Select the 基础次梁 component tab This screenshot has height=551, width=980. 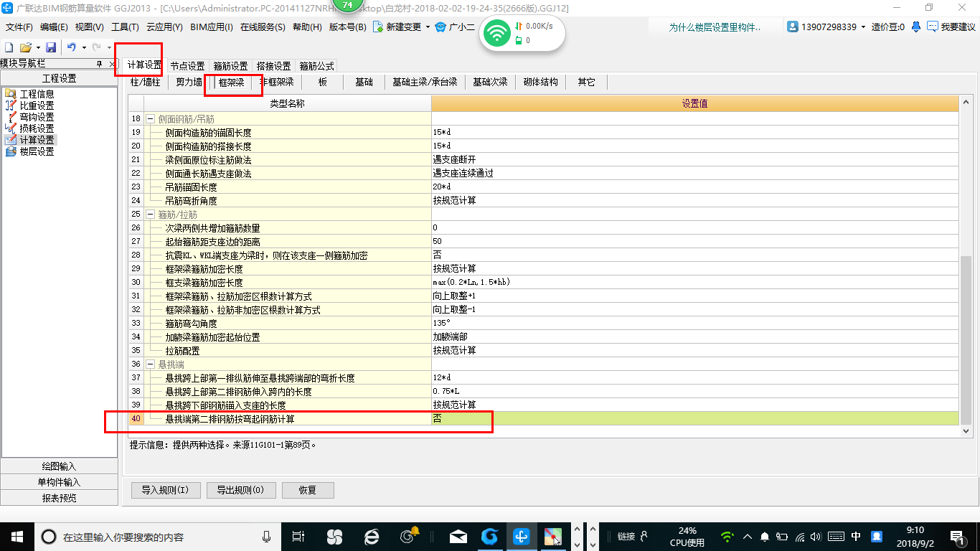click(x=490, y=83)
